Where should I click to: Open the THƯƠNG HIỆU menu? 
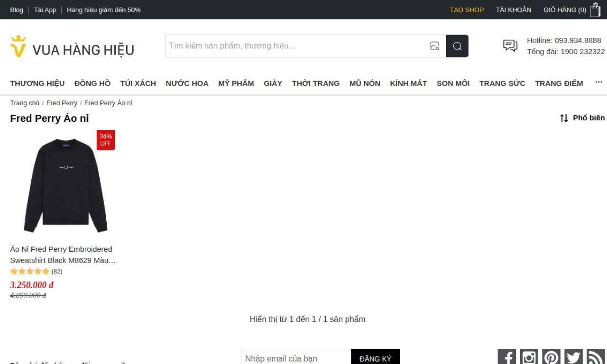point(37,83)
